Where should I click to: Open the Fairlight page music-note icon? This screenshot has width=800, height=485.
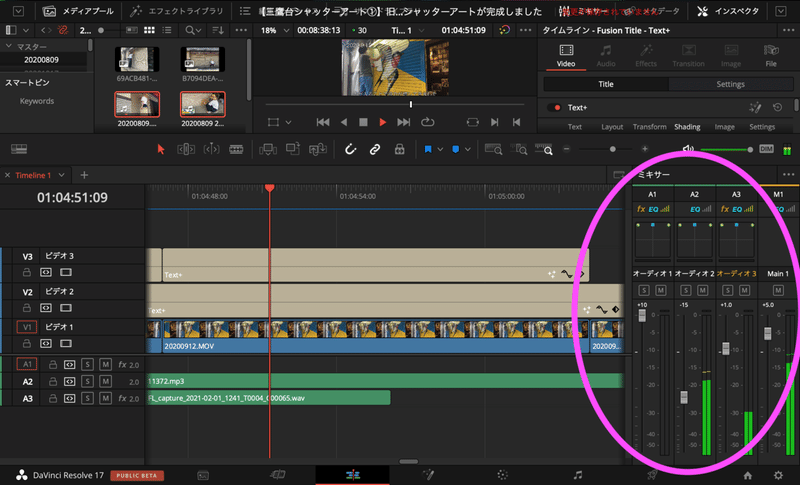pos(578,475)
